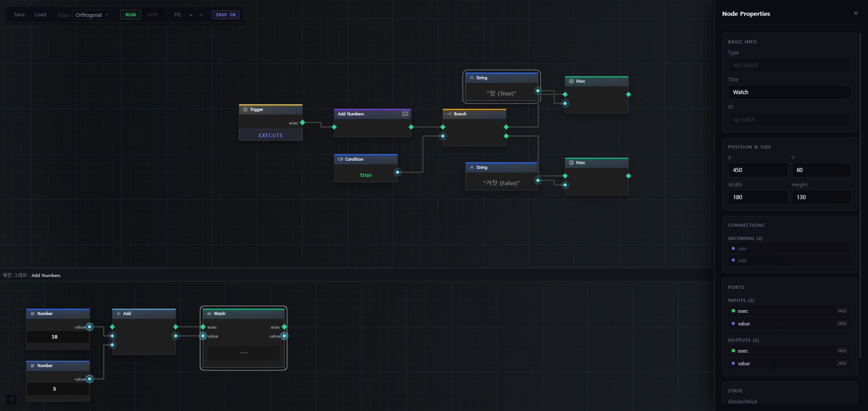This screenshot has height=411, width=868.
Task: Click the Condition node icon
Action: click(x=340, y=159)
